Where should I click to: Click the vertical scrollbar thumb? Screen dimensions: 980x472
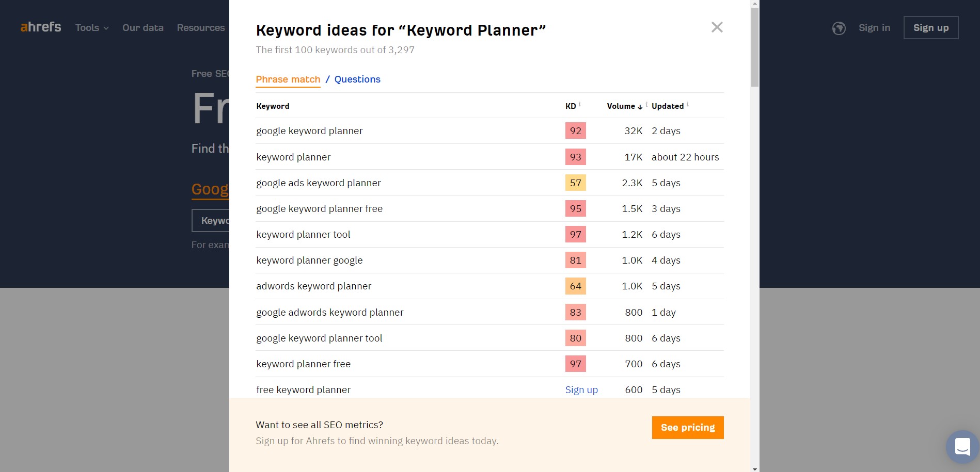coord(755,47)
